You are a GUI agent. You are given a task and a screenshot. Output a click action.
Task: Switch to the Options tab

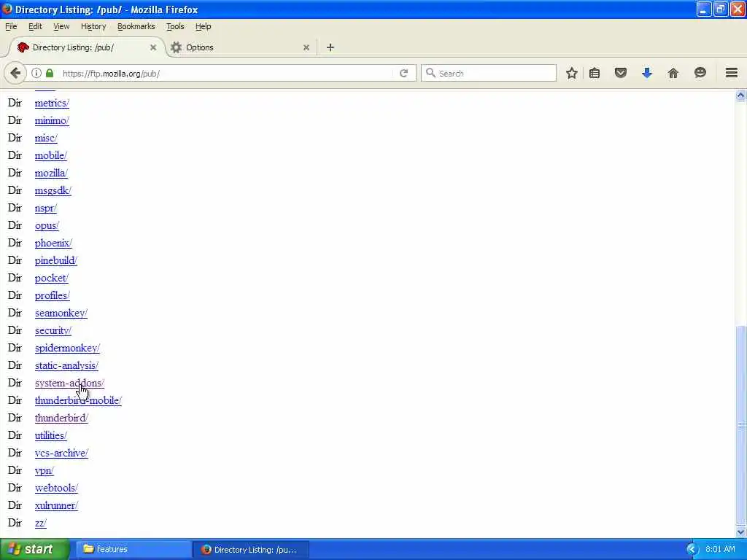click(x=241, y=47)
